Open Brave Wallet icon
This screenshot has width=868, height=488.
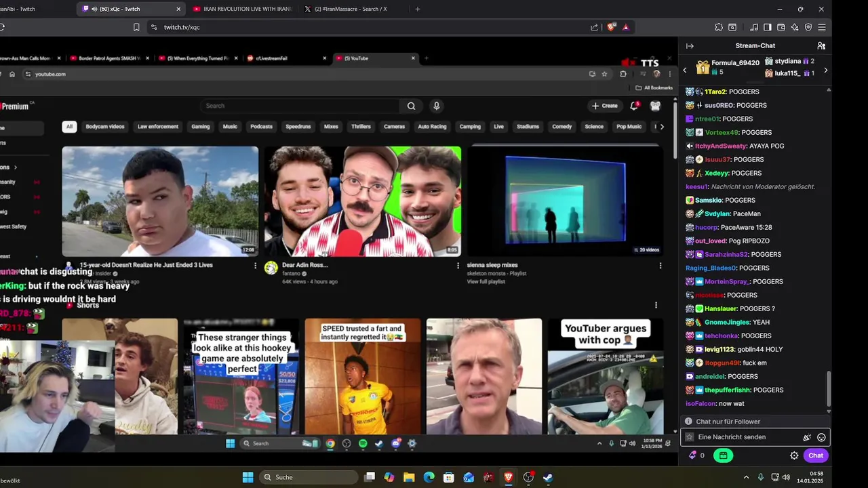pyautogui.click(x=781, y=27)
